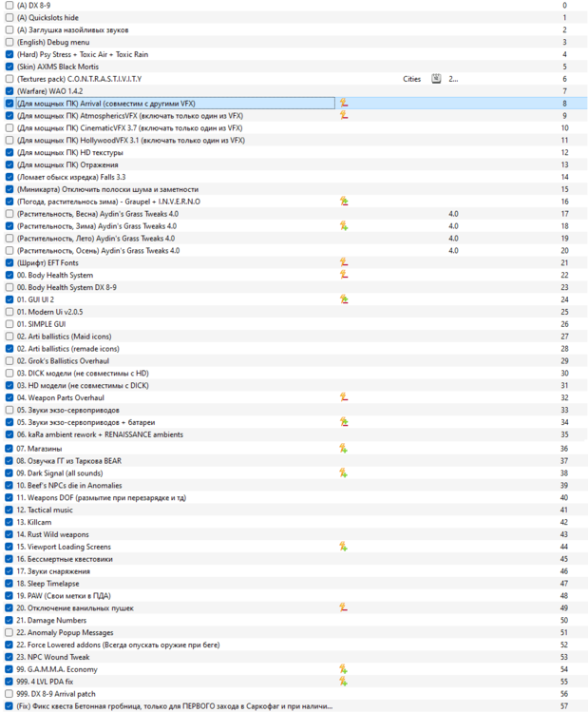Click conflict icon on Отключение ванильных пушек row

click(344, 608)
